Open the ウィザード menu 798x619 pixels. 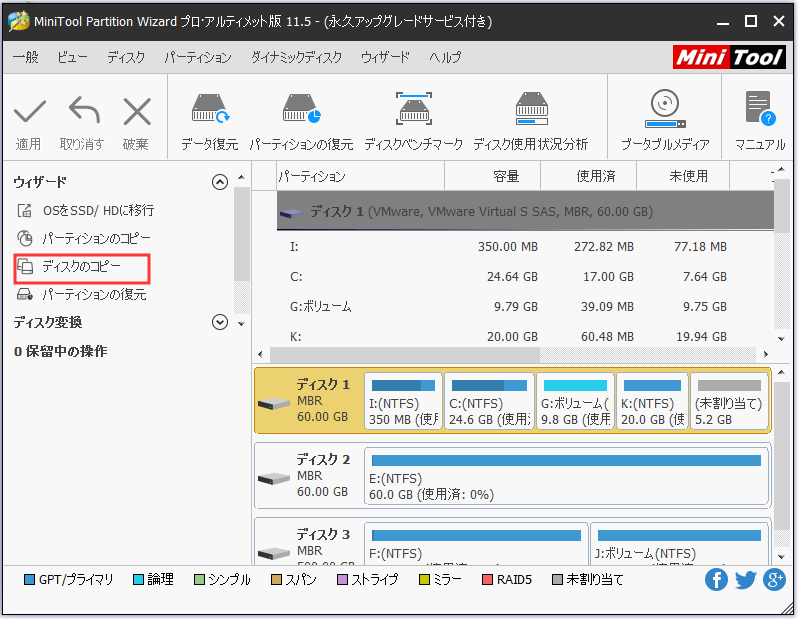point(385,57)
